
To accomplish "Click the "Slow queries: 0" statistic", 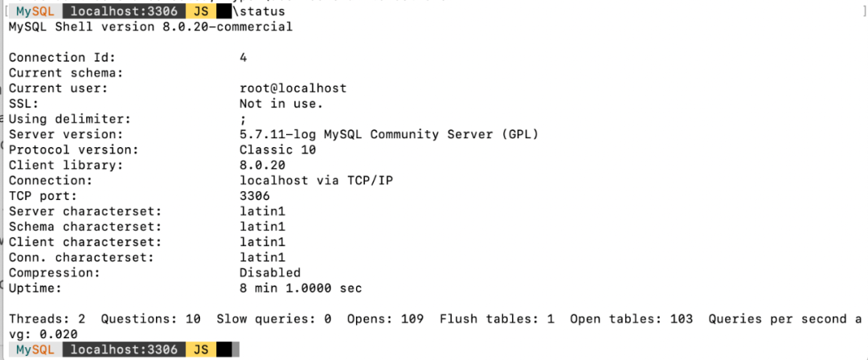I will click(x=274, y=318).
